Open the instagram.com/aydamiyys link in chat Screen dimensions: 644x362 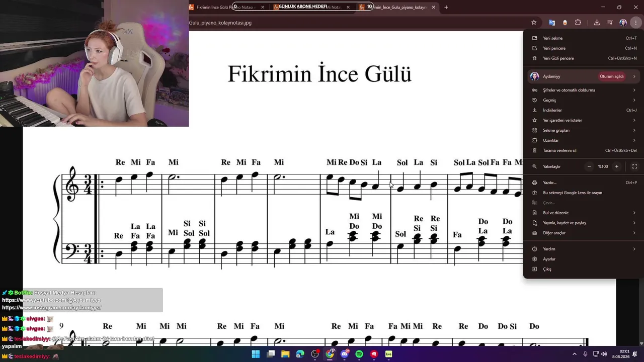click(52, 308)
